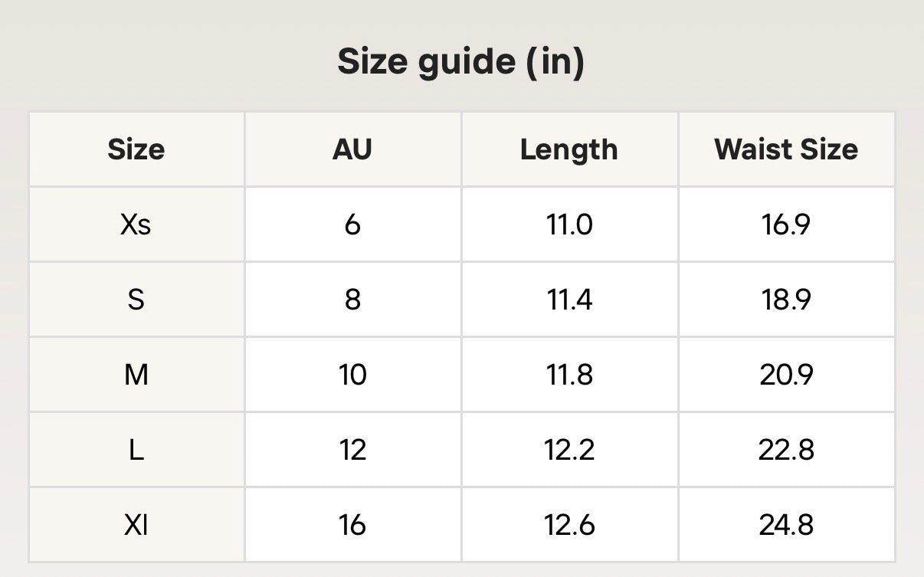The image size is (924, 577).
Task: Click the Length column header
Action: [x=569, y=149]
